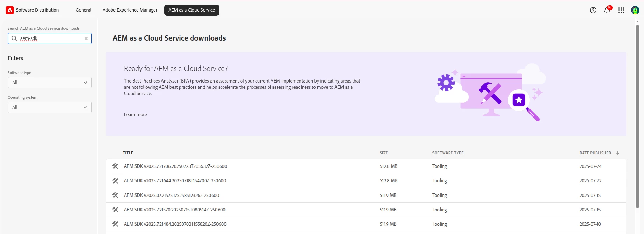Image resolution: width=644 pixels, height=234 pixels.
Task: Open AEM SDK v2025.7.21644.20250718T154700Z-250600
Action: (x=175, y=181)
